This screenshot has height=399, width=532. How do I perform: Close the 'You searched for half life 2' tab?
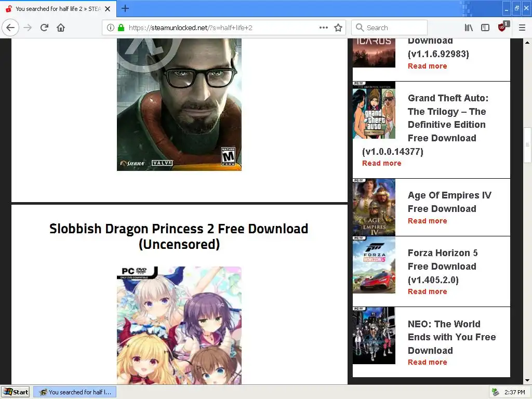pyautogui.click(x=108, y=9)
